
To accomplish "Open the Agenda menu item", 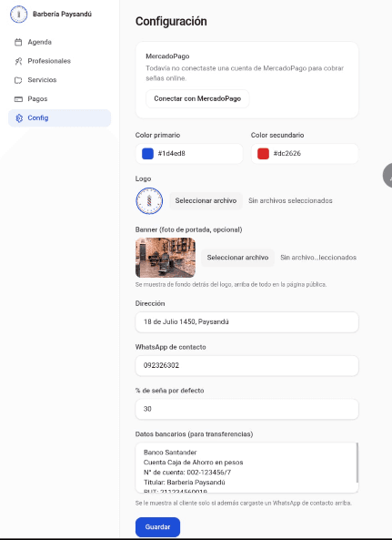I will point(59,42).
